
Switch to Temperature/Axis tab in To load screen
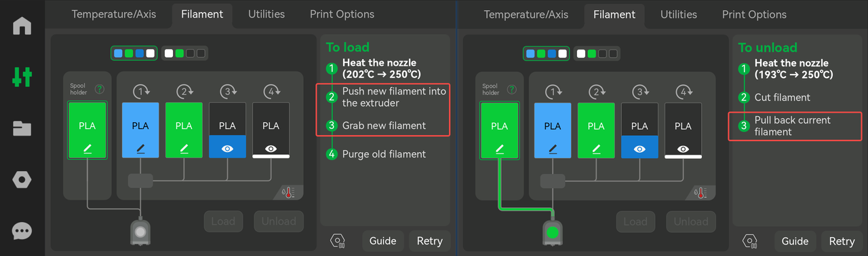pos(114,14)
